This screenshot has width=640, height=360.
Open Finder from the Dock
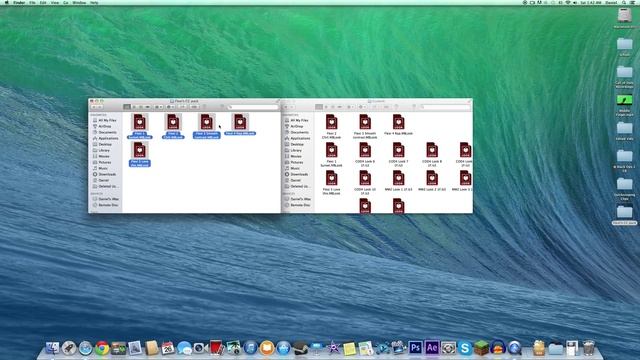52,348
